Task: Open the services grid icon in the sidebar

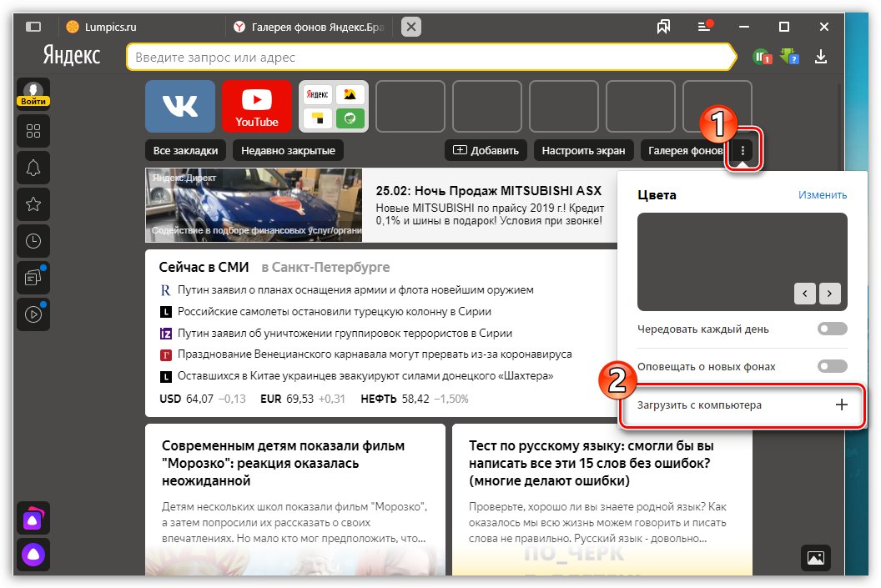Action: [x=33, y=131]
